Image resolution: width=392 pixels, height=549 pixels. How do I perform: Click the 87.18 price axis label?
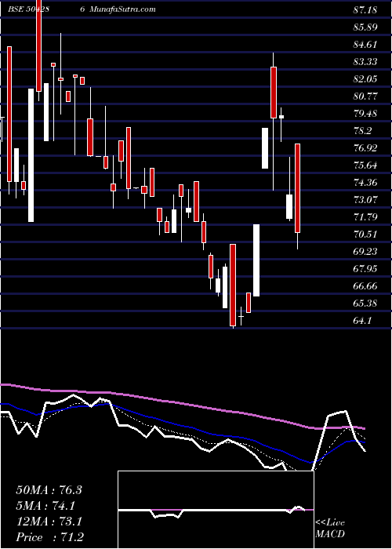365,10
